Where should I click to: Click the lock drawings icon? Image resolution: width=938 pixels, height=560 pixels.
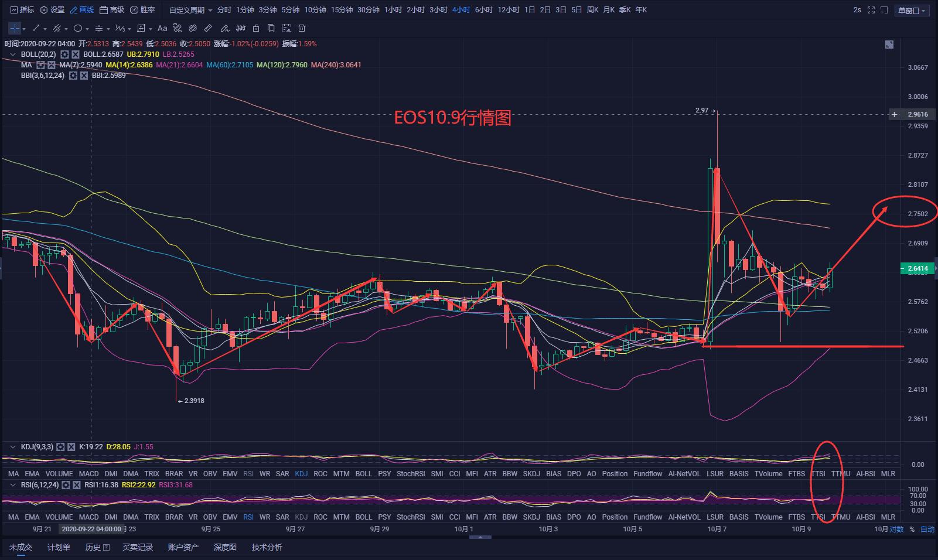[x=256, y=28]
